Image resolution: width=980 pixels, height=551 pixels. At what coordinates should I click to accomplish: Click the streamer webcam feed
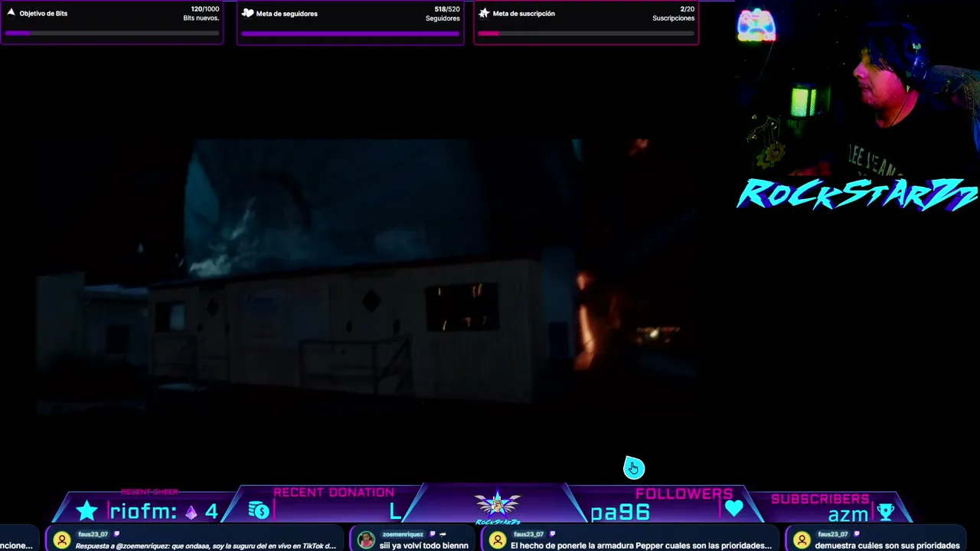coord(857,88)
